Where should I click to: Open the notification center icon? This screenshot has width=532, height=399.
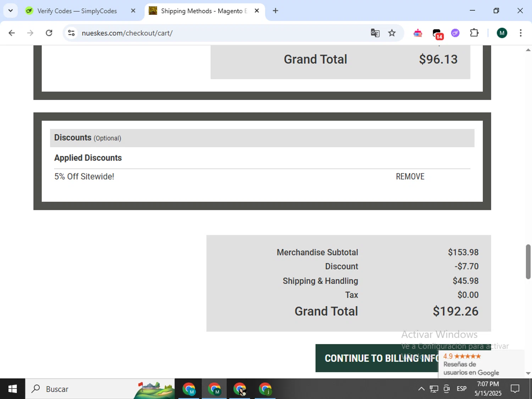click(515, 389)
